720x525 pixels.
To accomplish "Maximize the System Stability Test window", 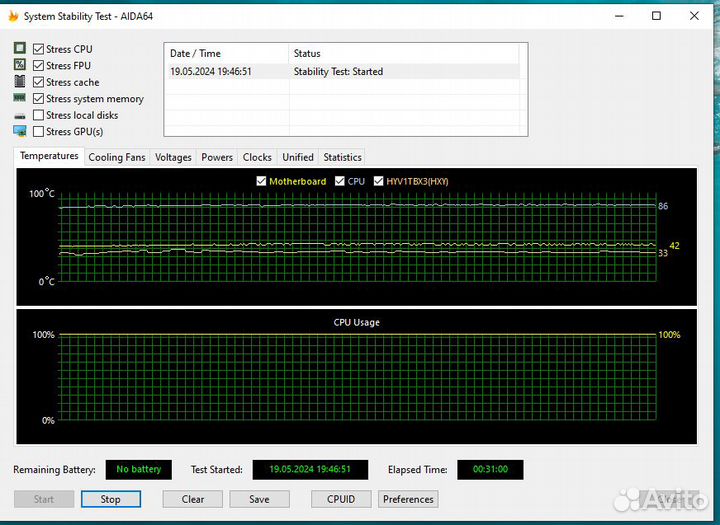I will pyautogui.click(x=657, y=16).
